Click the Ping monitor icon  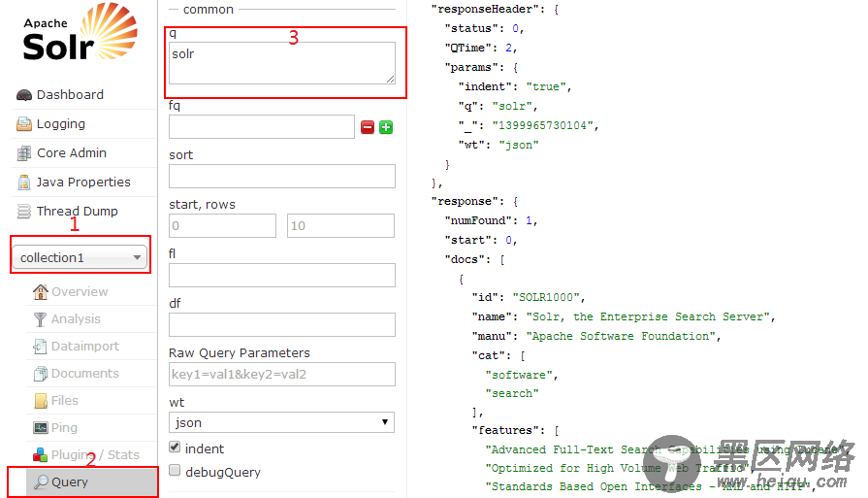click(x=41, y=428)
